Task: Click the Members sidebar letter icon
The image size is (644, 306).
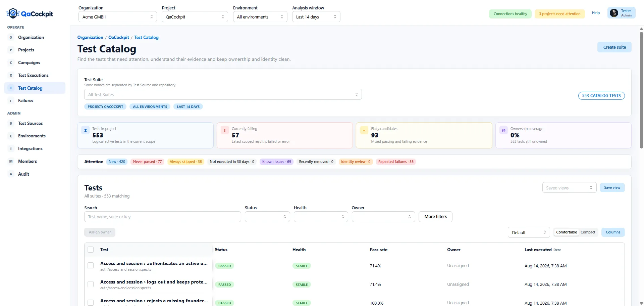Action: coord(11,161)
